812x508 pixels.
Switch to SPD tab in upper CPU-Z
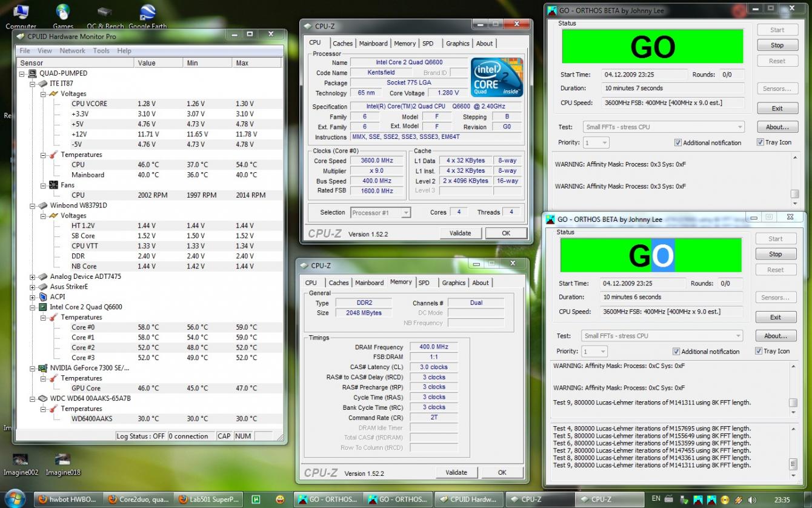coord(428,44)
